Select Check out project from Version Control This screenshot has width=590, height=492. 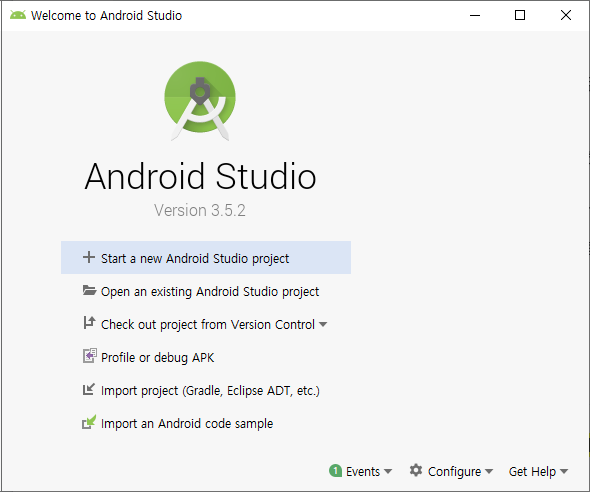(x=206, y=324)
